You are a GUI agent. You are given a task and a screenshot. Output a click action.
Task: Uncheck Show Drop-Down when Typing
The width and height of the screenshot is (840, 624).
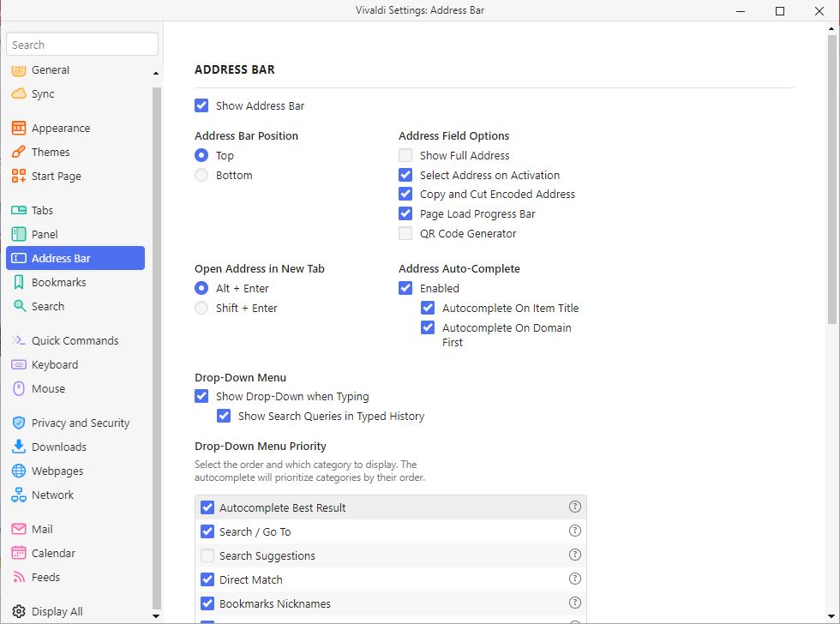click(x=201, y=396)
